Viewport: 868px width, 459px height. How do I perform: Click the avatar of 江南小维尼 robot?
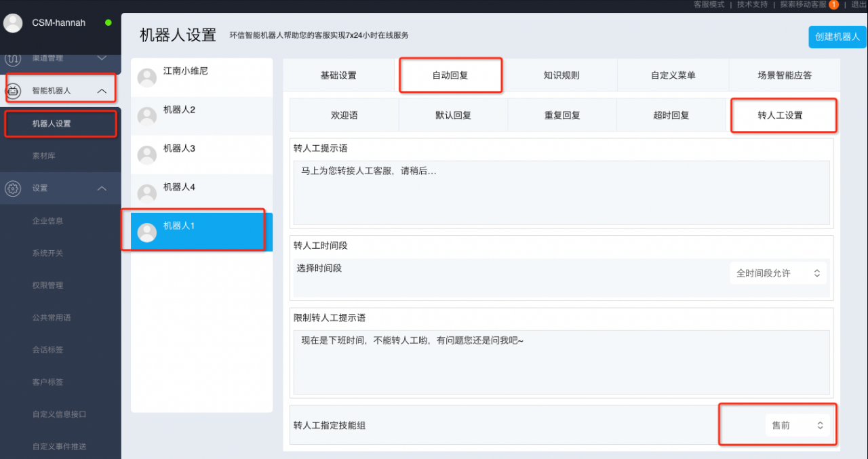click(147, 77)
